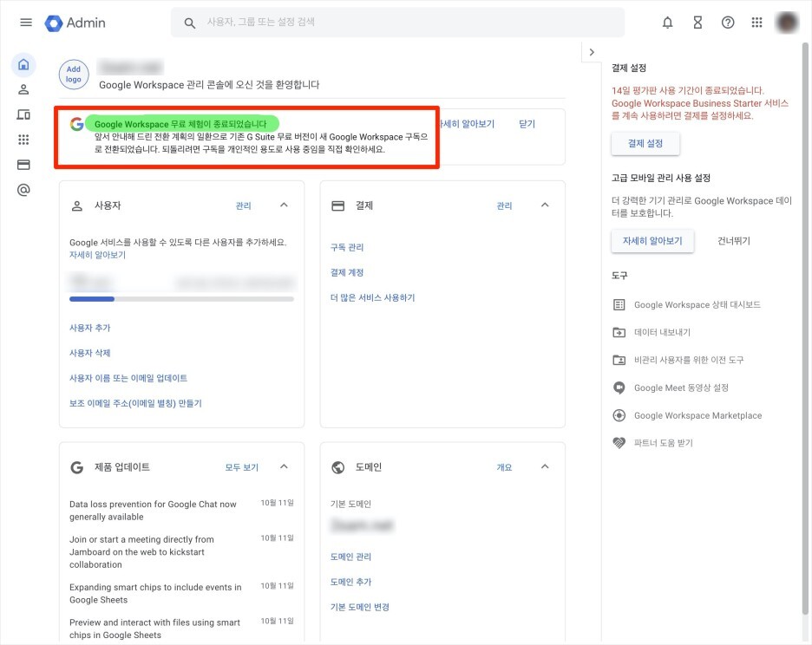The height and width of the screenshot is (645, 812).
Task: Open 'Preview and interact with files using smart chips' update
Action: 154,629
